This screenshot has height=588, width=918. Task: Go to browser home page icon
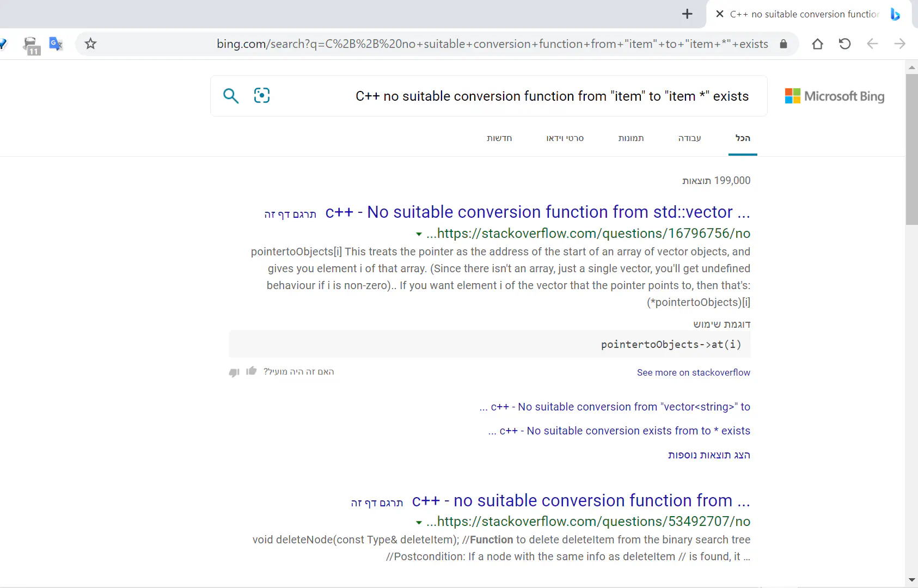817,44
